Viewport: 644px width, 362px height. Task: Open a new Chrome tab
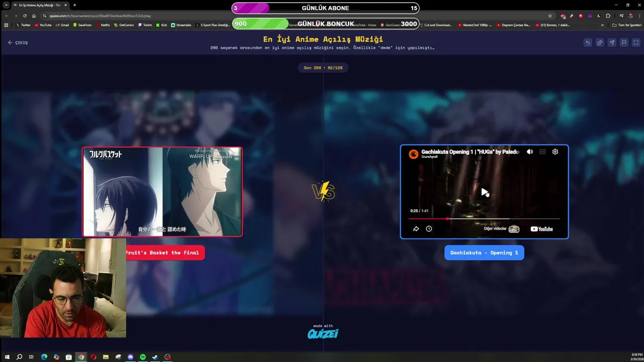coord(74,5)
